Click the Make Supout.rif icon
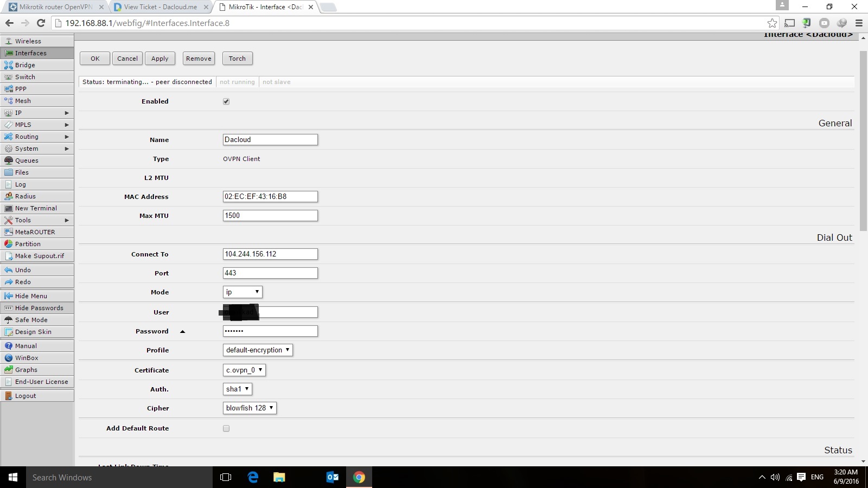This screenshot has height=488, width=868. pos(9,256)
